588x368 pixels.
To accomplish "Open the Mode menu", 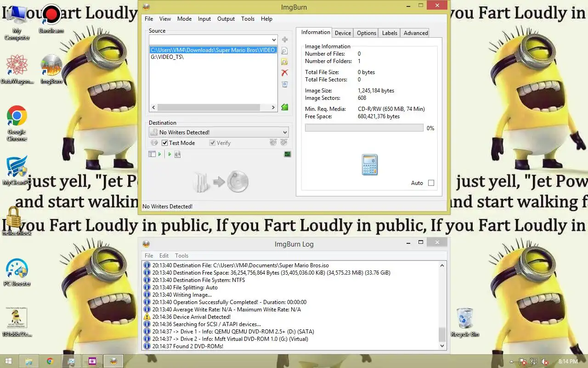I will point(184,19).
